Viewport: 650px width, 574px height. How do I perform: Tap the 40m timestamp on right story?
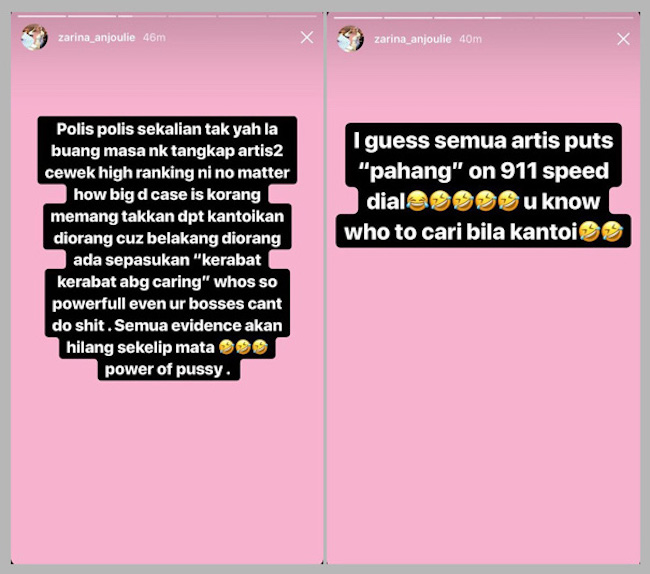click(471, 39)
